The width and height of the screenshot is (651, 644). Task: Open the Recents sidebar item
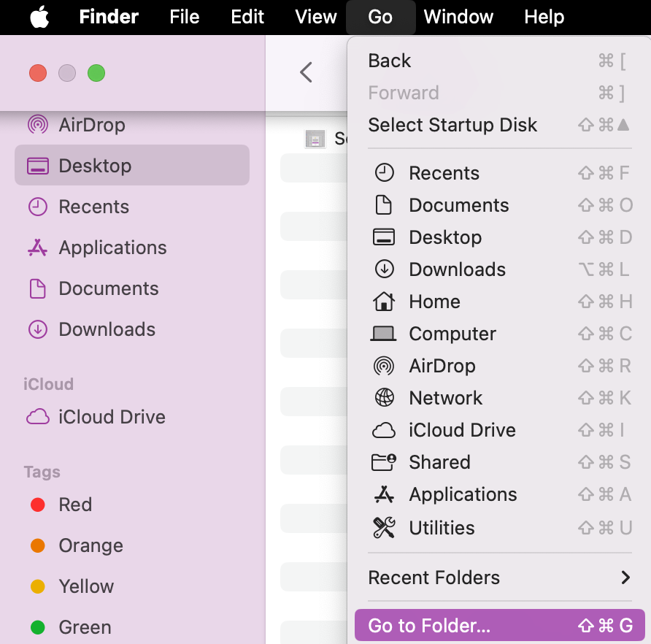pos(95,207)
